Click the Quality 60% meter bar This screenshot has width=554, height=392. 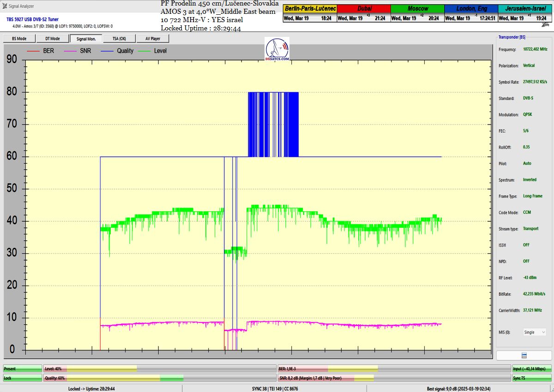tap(159, 378)
